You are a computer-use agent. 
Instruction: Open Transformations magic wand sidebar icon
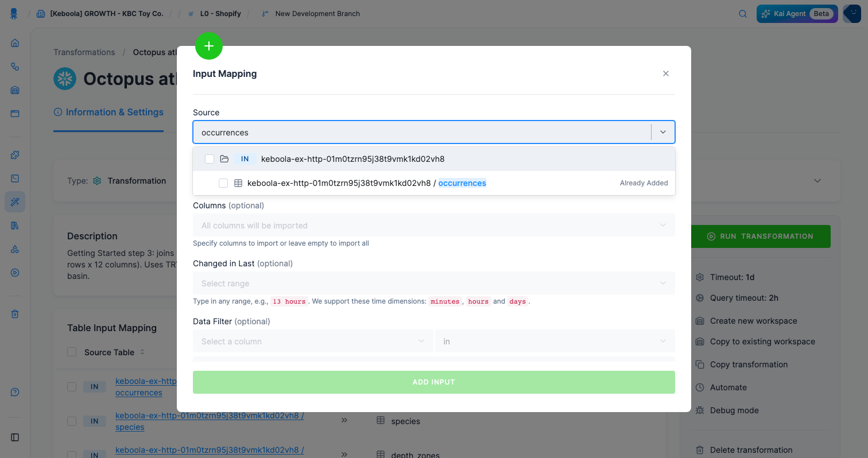(x=15, y=202)
